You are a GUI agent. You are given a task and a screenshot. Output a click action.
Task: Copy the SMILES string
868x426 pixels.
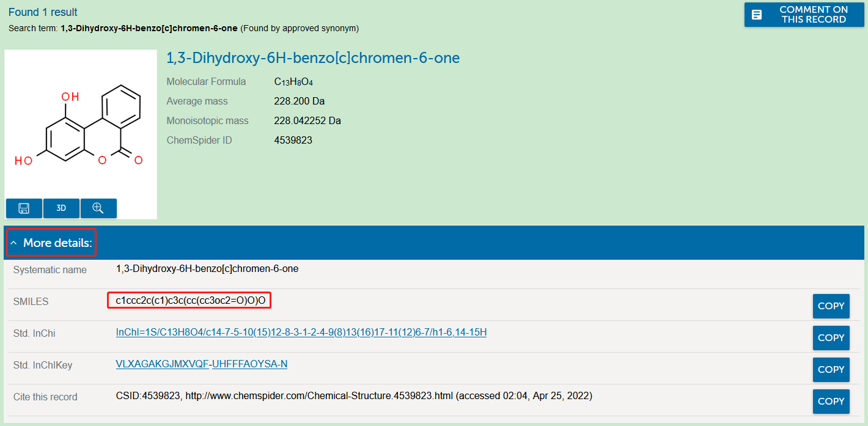pyautogui.click(x=831, y=306)
